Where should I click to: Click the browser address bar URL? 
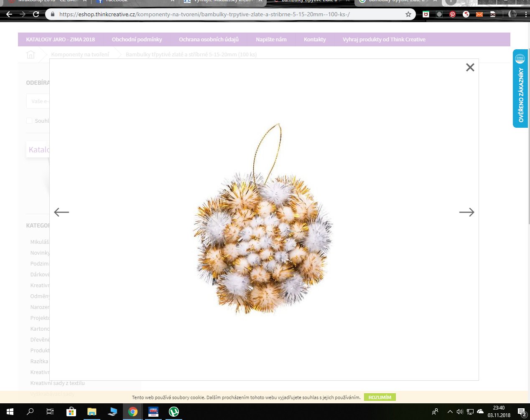coord(205,14)
